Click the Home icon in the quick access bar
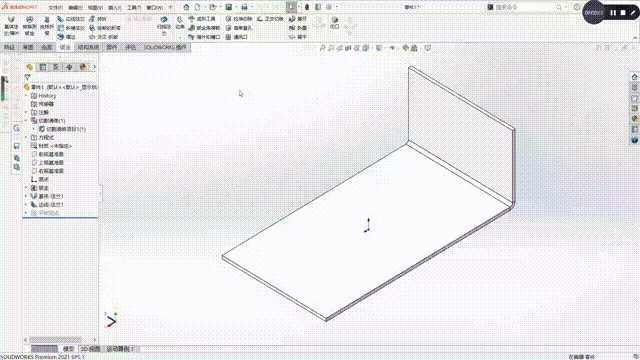This screenshot has width=640, height=360. (186, 7)
